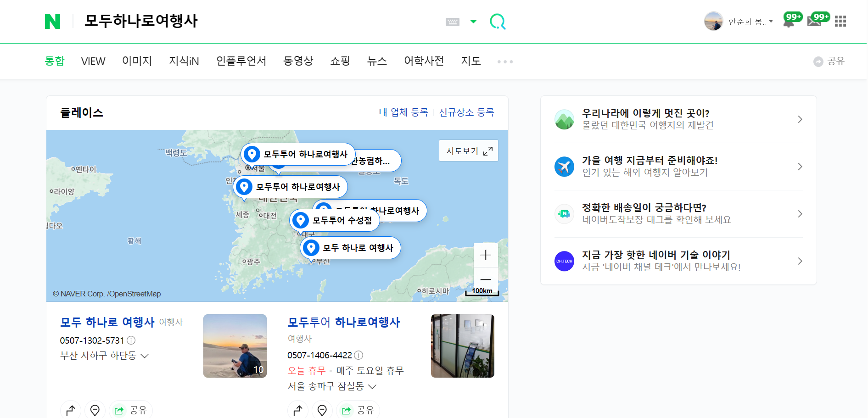This screenshot has width=868, height=418.
Task: Open the 정확한 배송일이 궁금하다면? banner
Action: (x=678, y=214)
